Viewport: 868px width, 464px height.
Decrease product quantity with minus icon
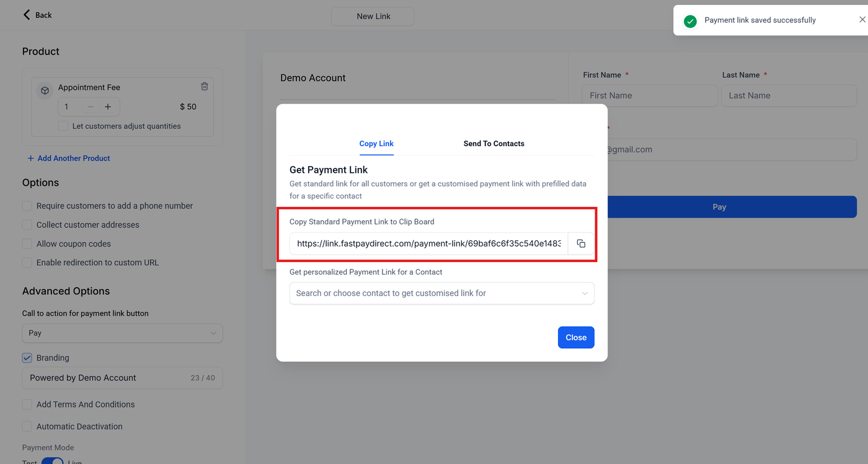point(91,107)
